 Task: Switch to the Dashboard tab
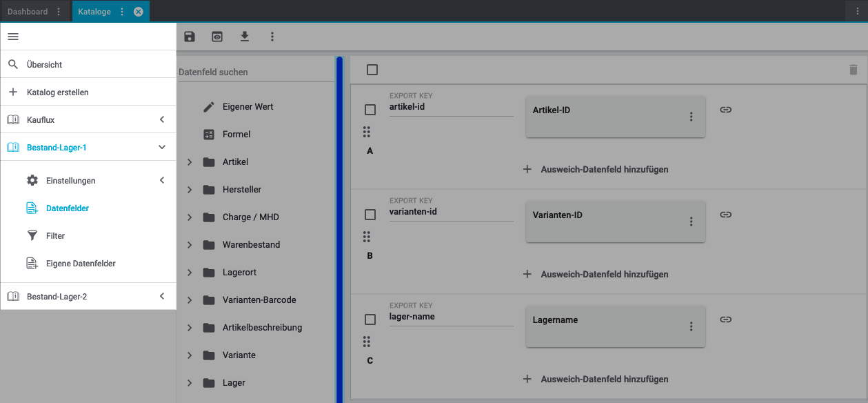28,12
